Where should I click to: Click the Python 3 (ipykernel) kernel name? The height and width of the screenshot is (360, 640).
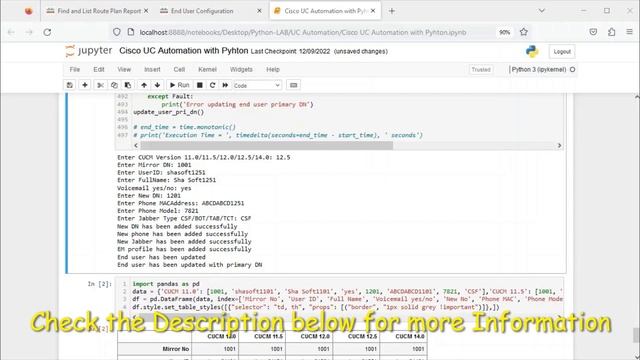tap(539, 69)
